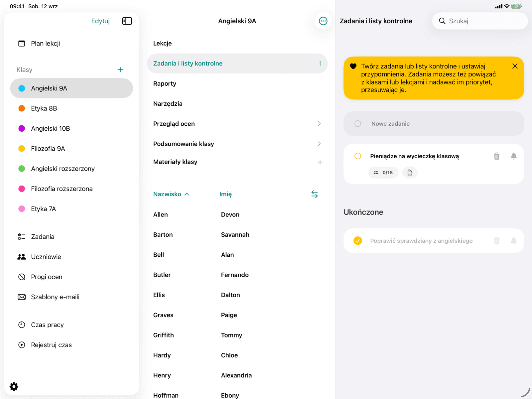This screenshot has height=399, width=532.
Task: Open the three-dots more options button
Action: click(x=323, y=21)
